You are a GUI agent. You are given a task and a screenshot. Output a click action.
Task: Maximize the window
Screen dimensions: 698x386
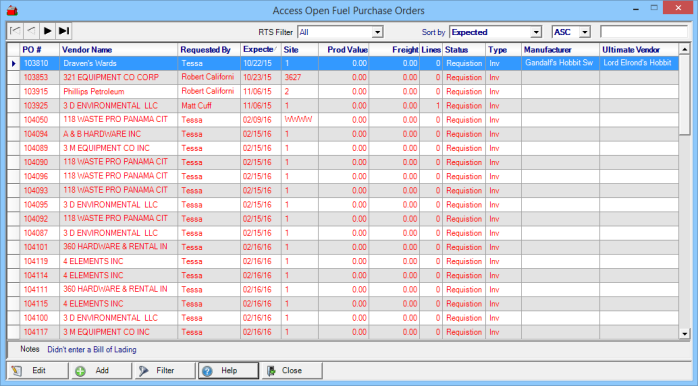654,8
